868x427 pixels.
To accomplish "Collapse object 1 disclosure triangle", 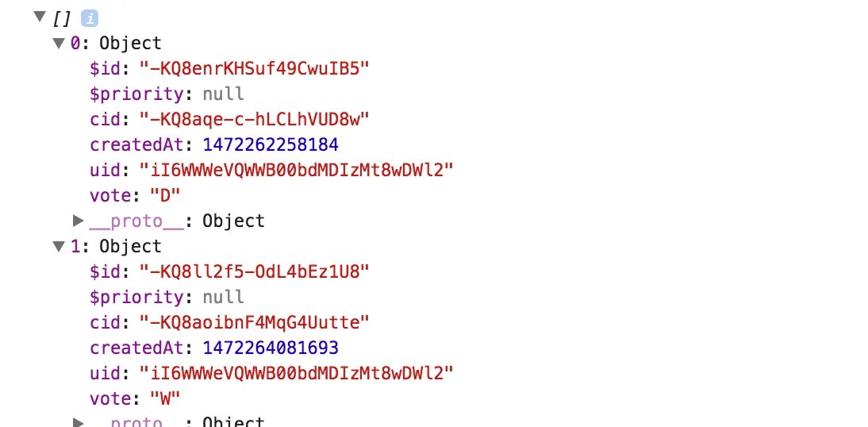I will tap(60, 246).
